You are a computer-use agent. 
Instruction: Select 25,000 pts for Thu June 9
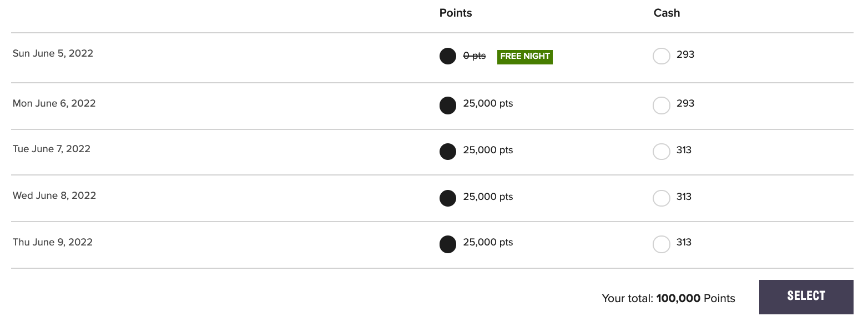pos(448,244)
